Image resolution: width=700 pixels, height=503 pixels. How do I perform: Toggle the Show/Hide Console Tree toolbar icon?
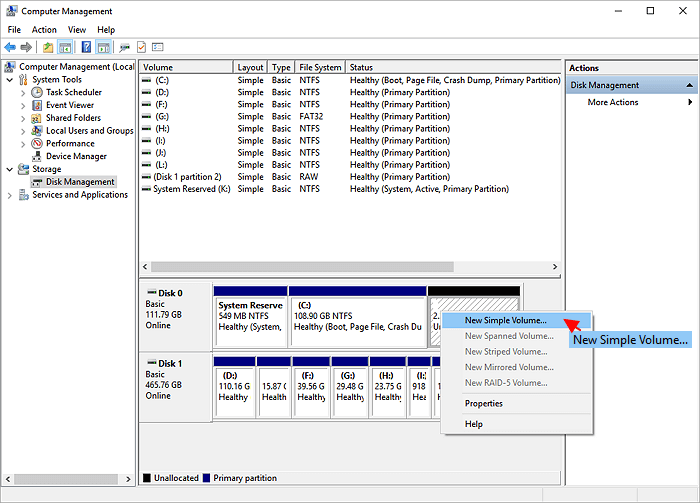pyautogui.click(x=66, y=47)
